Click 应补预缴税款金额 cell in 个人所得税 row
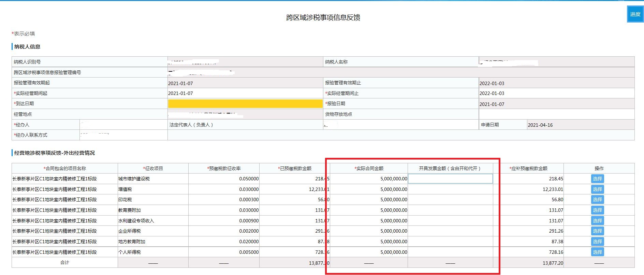644x275 pixels. tap(531, 252)
